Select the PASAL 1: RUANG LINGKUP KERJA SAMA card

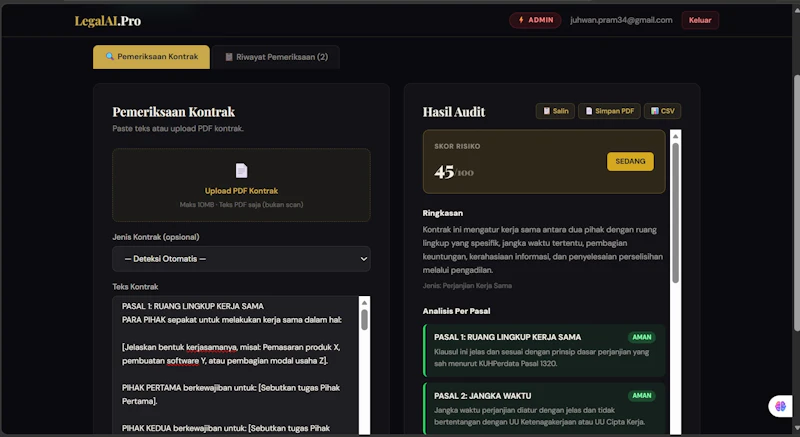click(544, 351)
